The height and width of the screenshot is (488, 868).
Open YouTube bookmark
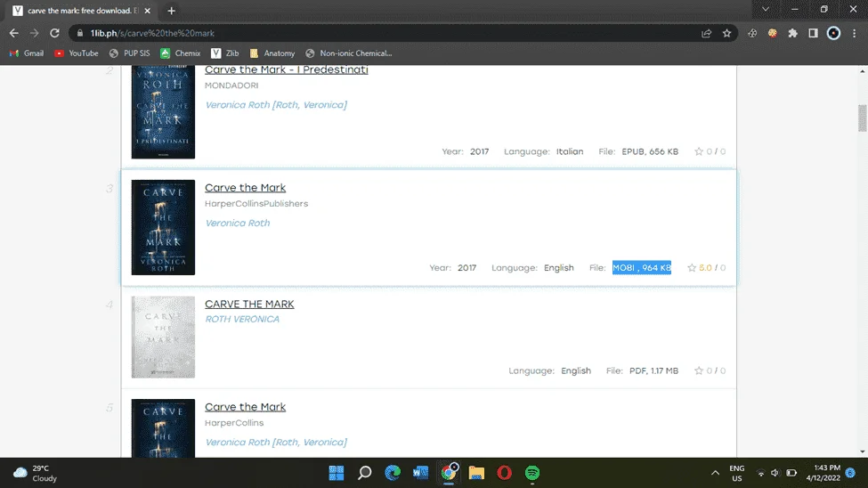(x=77, y=53)
